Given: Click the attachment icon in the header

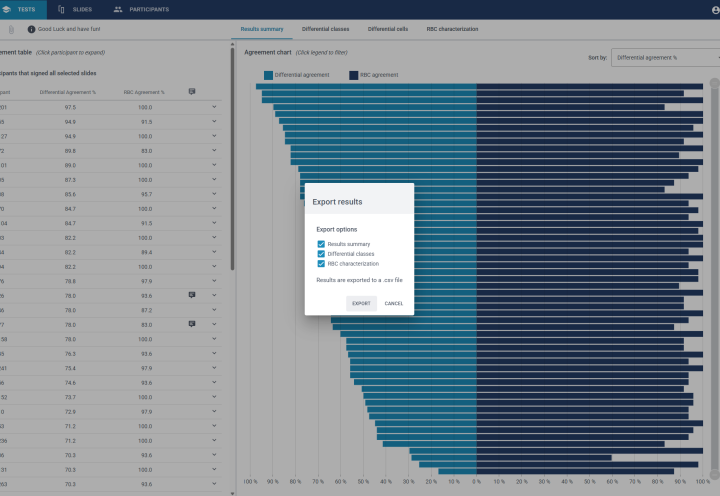Looking at the screenshot, I should coord(11,29).
